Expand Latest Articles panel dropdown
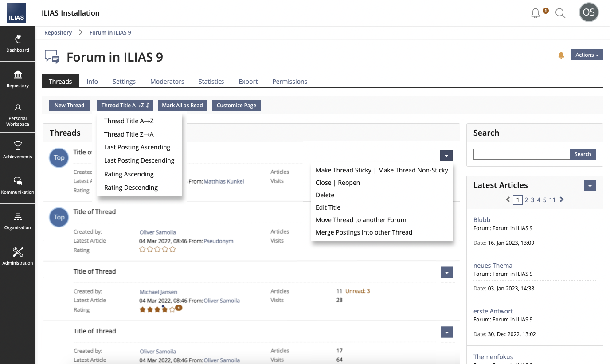Image resolution: width=610 pixels, height=364 pixels. point(590,185)
